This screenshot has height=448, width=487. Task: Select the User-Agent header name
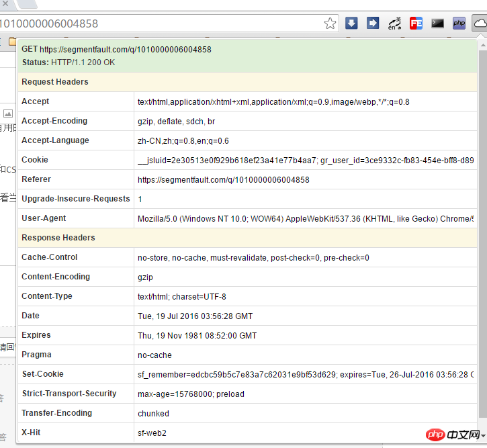[44, 218]
